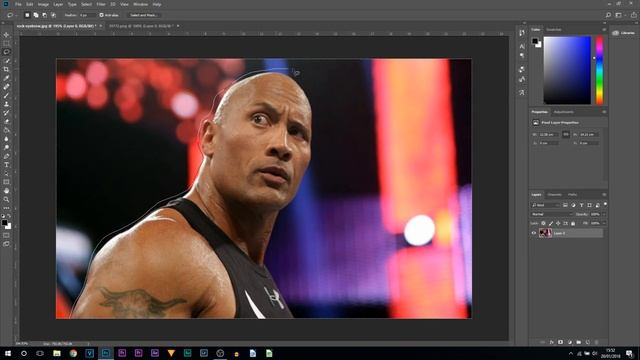Open the Window menu
This screenshot has width=640, height=360.
tap(140, 4)
